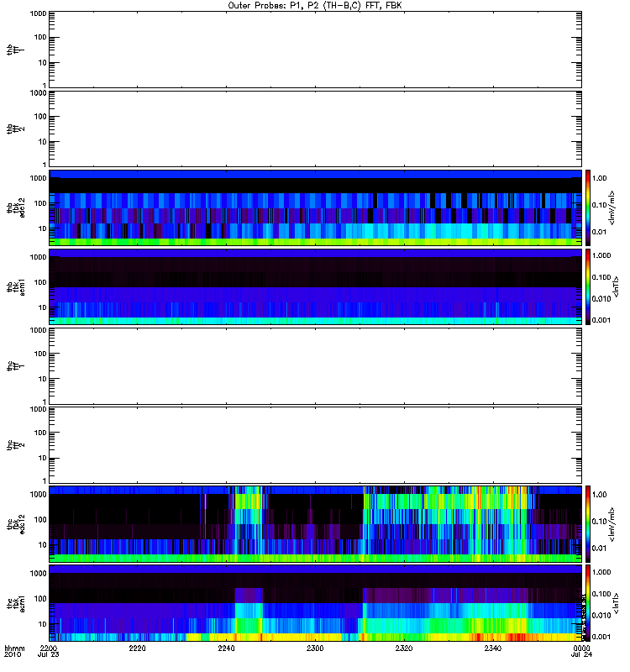Click the '2320' time axis label
This screenshot has height=672, width=630.
404,648
